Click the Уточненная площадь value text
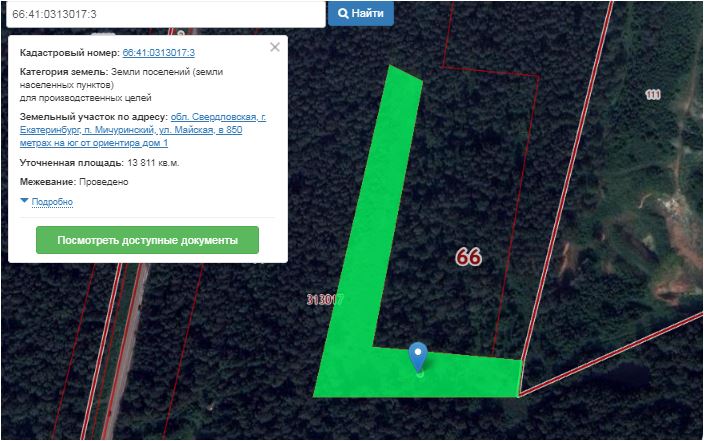Viewport: 704px width, 441px height. click(153, 163)
